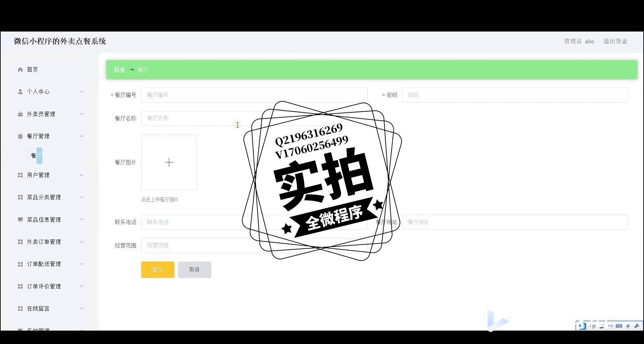Click the grid icon beside 用户管理

pyautogui.click(x=20, y=175)
